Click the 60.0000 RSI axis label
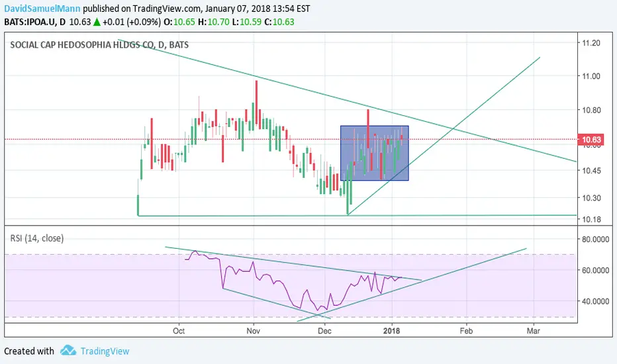617x364 pixels. pyautogui.click(x=595, y=270)
